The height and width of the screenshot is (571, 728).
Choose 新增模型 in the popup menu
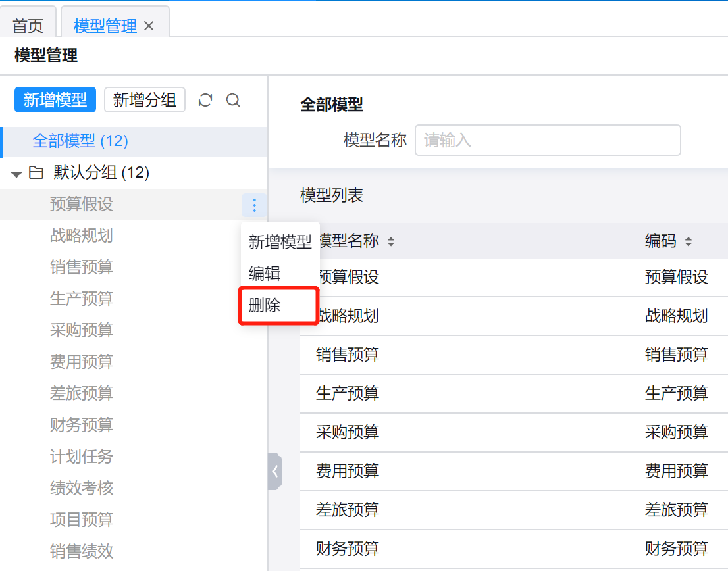click(280, 242)
